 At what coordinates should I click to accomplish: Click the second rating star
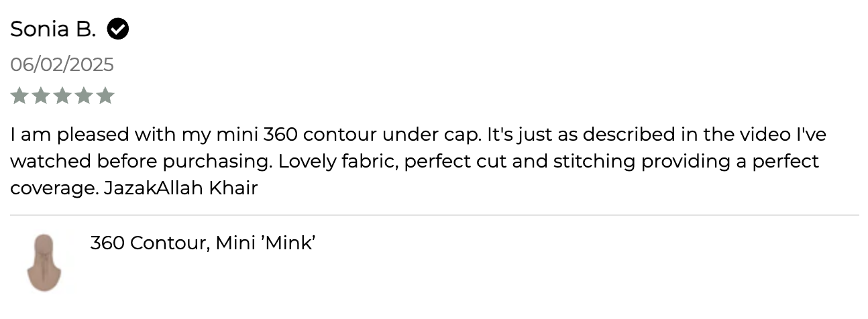(41, 96)
